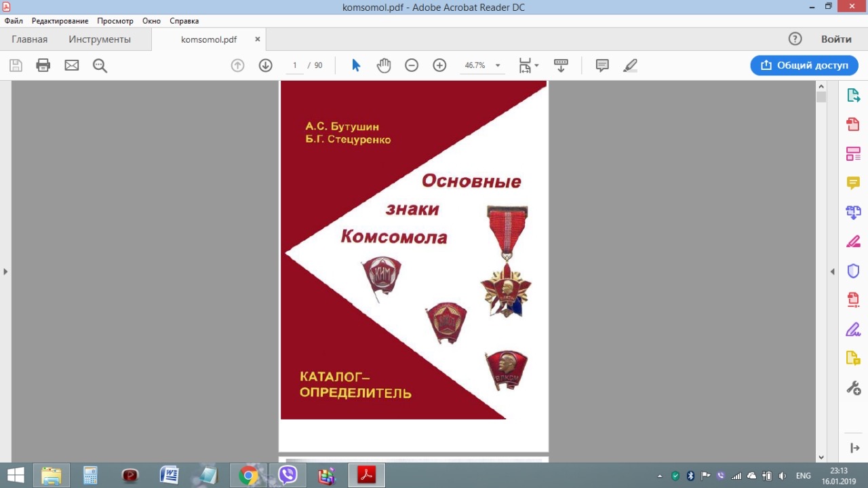Open the Protect shield tool in right pane
868x488 pixels.
[x=853, y=271]
